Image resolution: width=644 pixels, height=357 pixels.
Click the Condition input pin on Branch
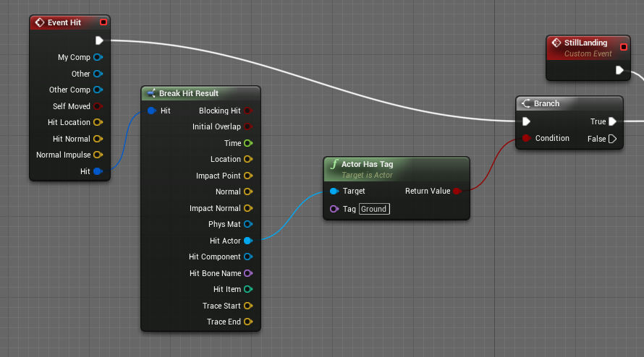(x=526, y=138)
